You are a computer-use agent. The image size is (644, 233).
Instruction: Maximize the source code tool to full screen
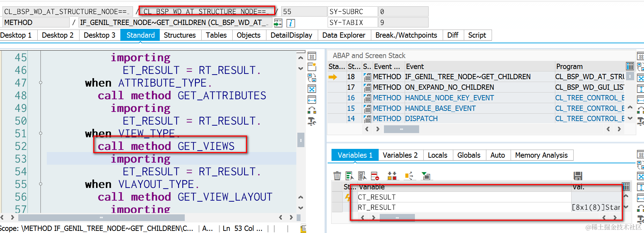click(x=312, y=89)
